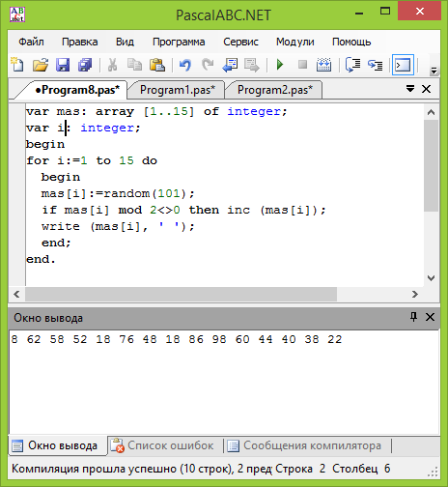Open Сообщения компилятора tab
The image size is (448, 487).
(x=307, y=445)
